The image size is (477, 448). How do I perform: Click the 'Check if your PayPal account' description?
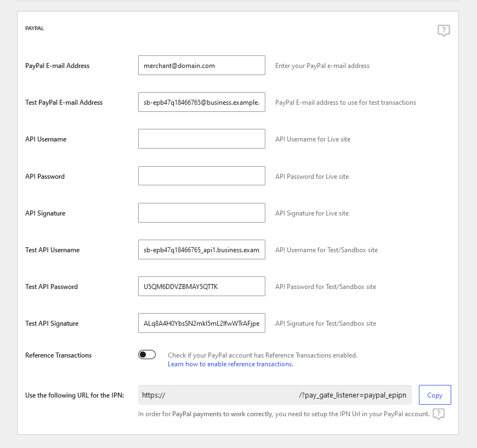coord(263,355)
